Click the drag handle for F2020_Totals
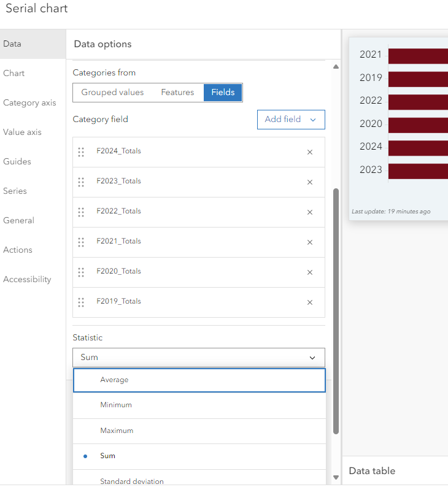448x487 pixels. pyautogui.click(x=81, y=272)
